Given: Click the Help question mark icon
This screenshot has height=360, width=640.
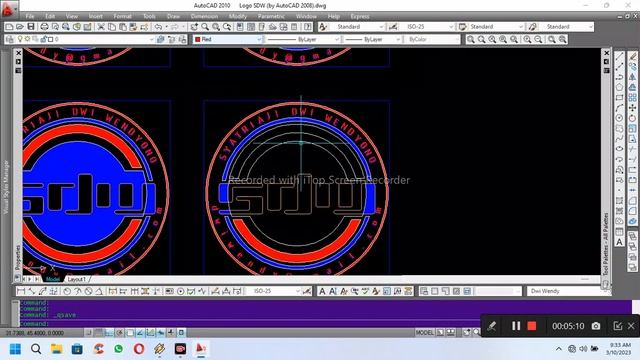Looking at the screenshot, I should (308, 27).
